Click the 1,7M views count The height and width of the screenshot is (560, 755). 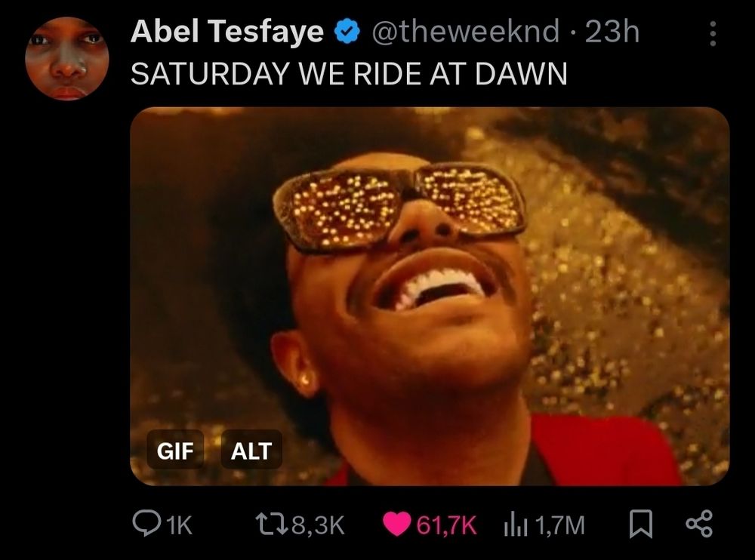click(559, 525)
